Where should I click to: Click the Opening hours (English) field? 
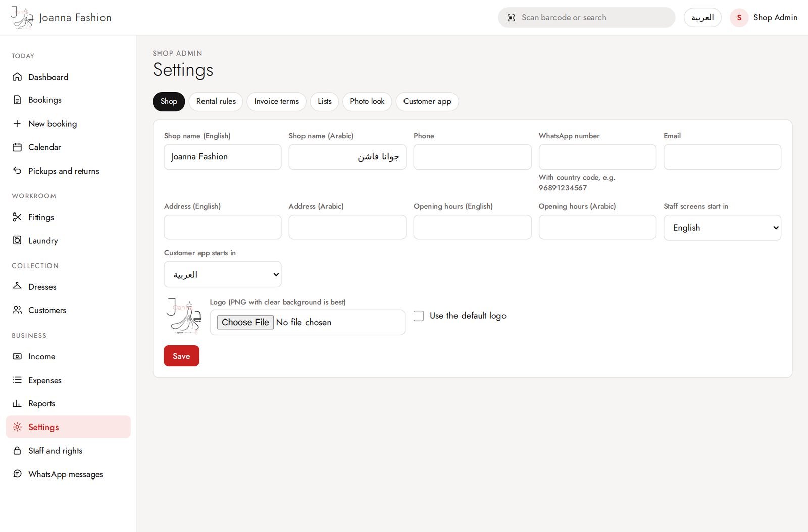[x=472, y=227]
